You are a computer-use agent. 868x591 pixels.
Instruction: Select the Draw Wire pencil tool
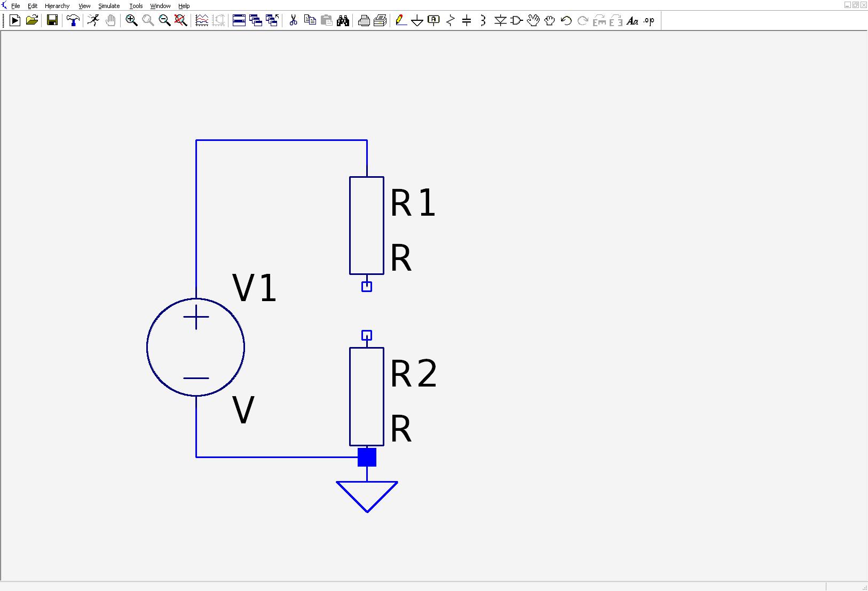401,21
